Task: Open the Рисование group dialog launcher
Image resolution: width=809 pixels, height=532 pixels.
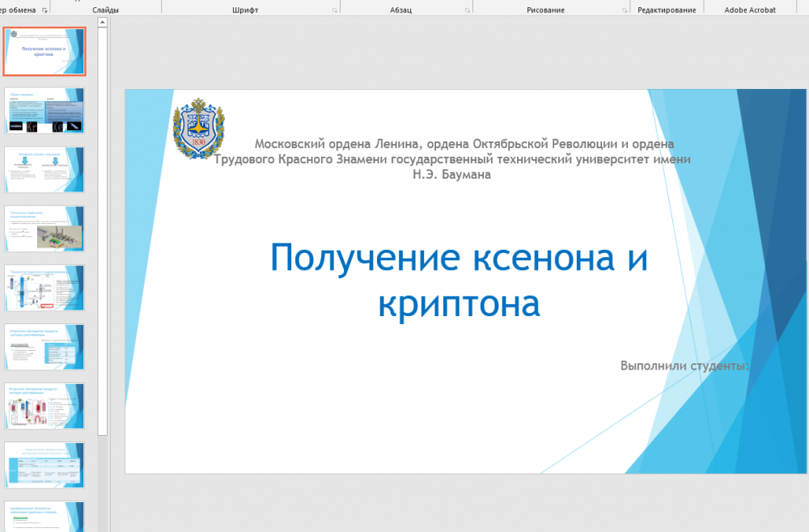Action: click(x=624, y=11)
